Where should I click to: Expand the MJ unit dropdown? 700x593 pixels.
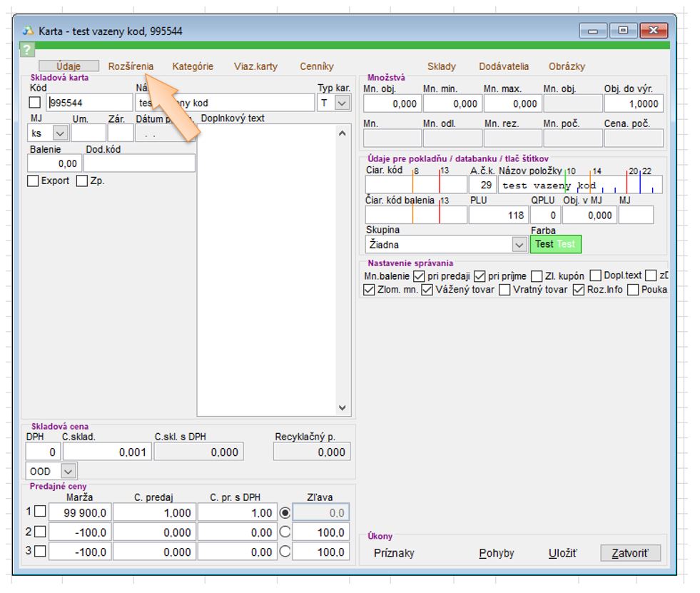(59, 133)
